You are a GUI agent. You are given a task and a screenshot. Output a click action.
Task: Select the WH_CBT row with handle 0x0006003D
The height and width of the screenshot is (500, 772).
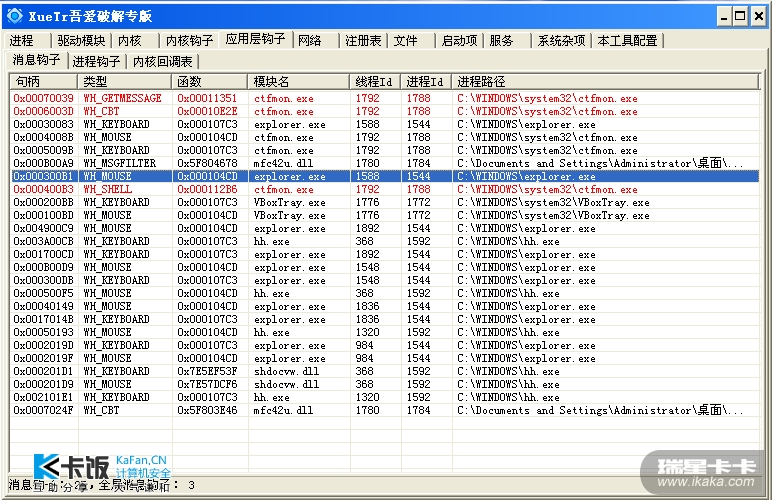click(x=384, y=111)
